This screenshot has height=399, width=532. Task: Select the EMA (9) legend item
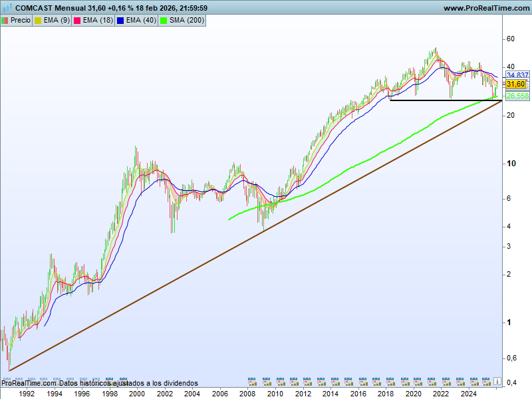53,21
